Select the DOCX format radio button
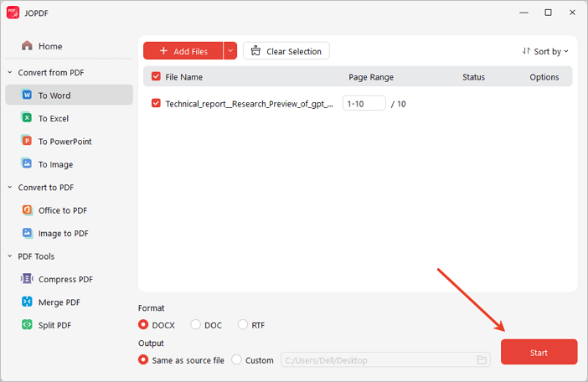588x382 pixels. 143,324
